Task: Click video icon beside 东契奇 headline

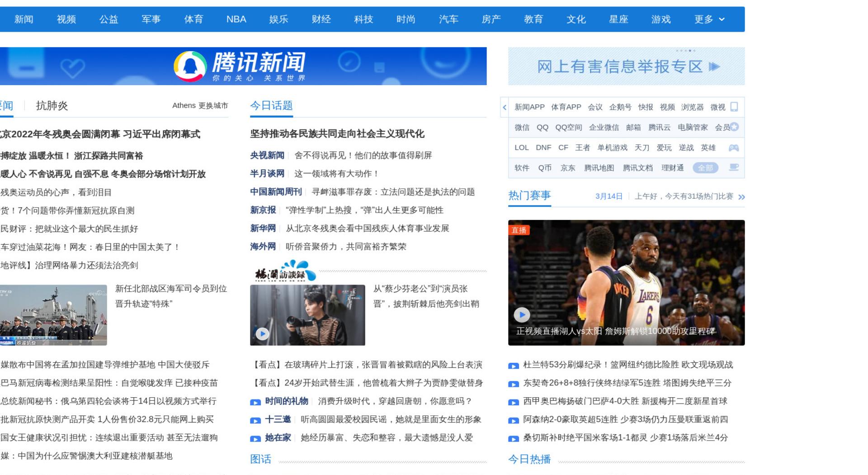Action: [514, 384]
